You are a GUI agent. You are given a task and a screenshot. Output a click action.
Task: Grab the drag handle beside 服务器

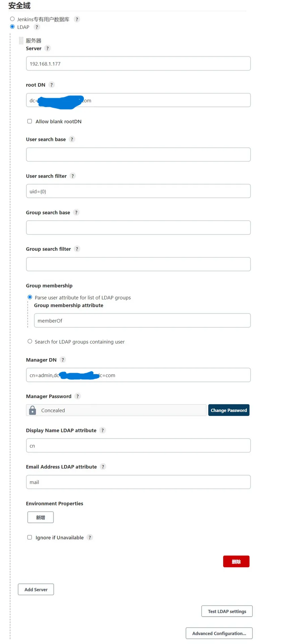click(21, 41)
